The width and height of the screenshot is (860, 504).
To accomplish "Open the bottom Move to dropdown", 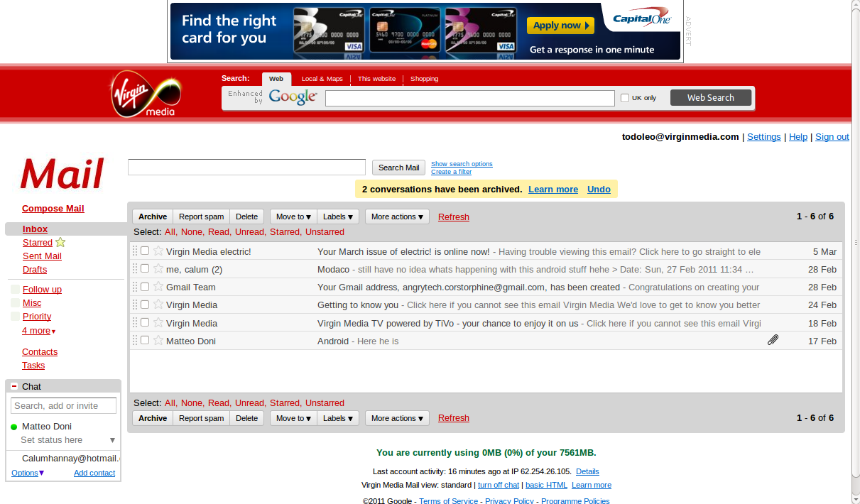I will (293, 418).
